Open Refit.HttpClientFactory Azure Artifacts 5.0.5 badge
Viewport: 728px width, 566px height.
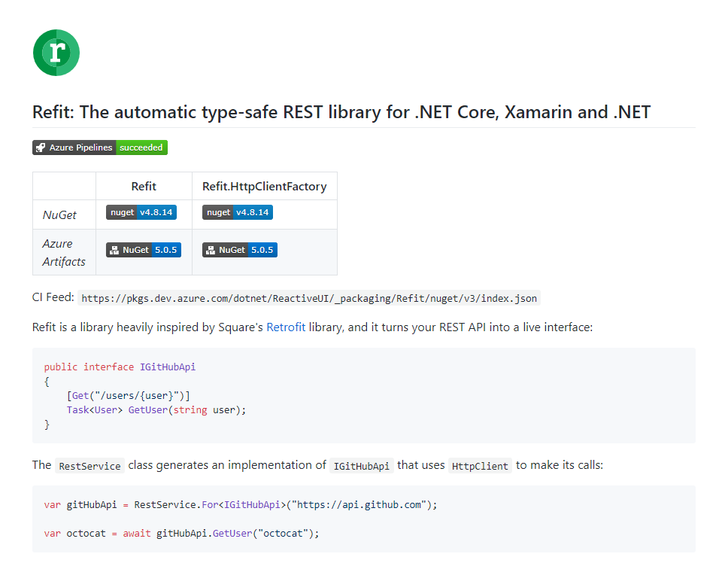pos(240,250)
